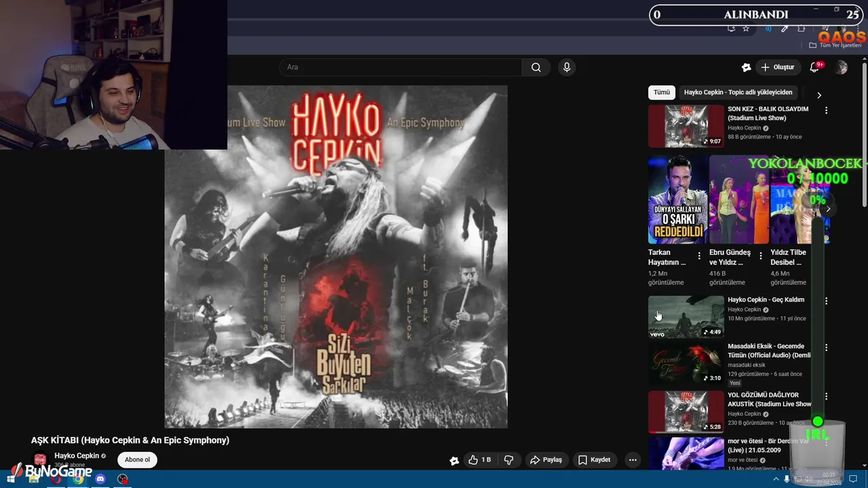Click the Oluştur create button
Viewport: 868px width, 488px height.
click(x=777, y=67)
